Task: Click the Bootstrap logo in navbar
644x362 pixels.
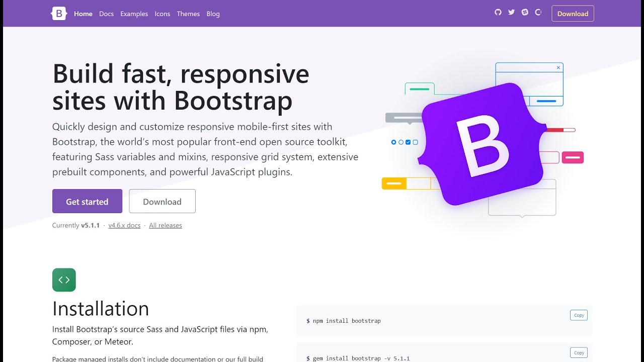Action: [x=59, y=14]
